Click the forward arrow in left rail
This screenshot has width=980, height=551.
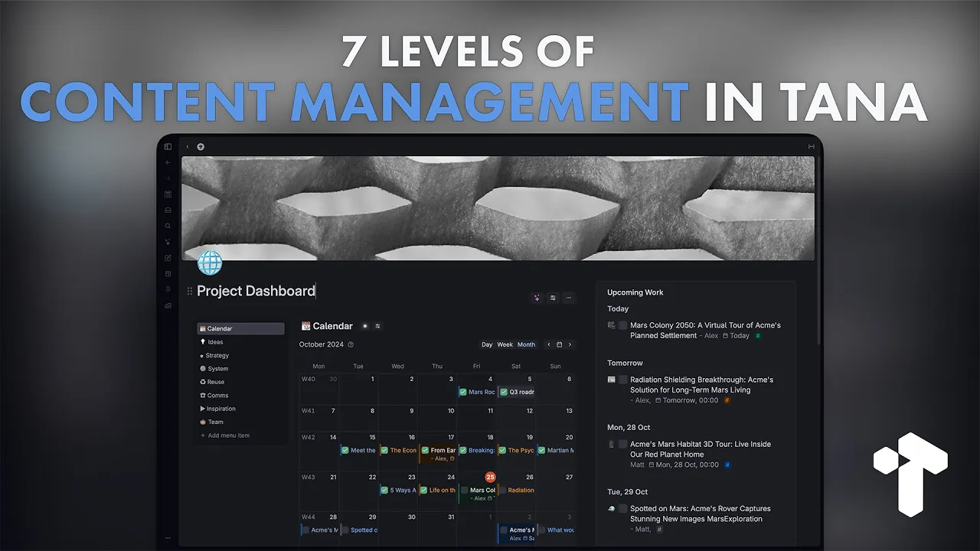point(168,178)
